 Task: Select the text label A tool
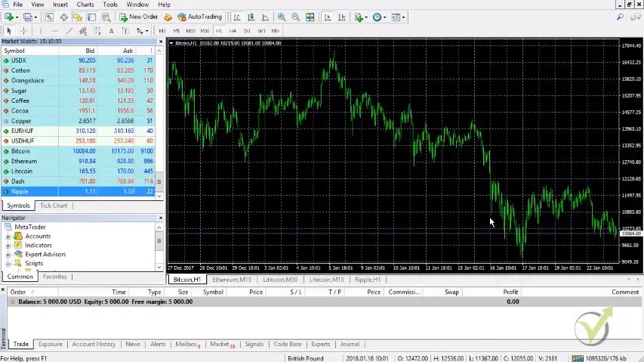click(111, 31)
